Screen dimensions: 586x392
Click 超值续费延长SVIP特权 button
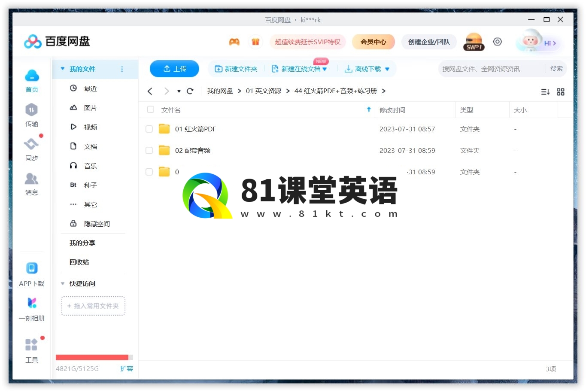308,42
